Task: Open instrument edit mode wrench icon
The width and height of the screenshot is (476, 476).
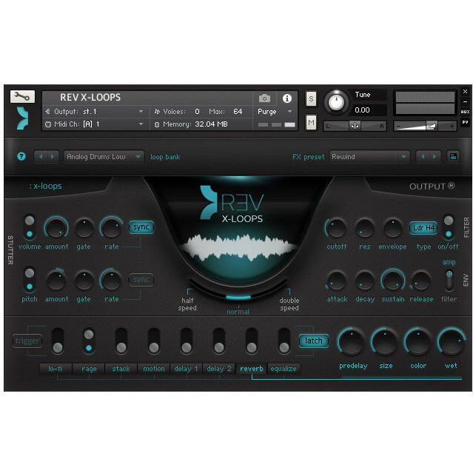Action: click(x=22, y=96)
